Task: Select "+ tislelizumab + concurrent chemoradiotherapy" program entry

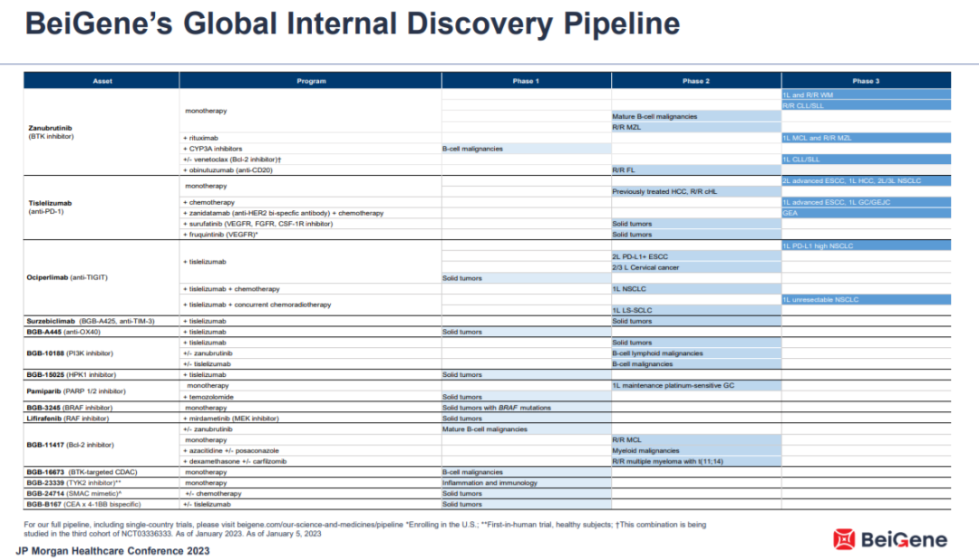Action: click(257, 304)
